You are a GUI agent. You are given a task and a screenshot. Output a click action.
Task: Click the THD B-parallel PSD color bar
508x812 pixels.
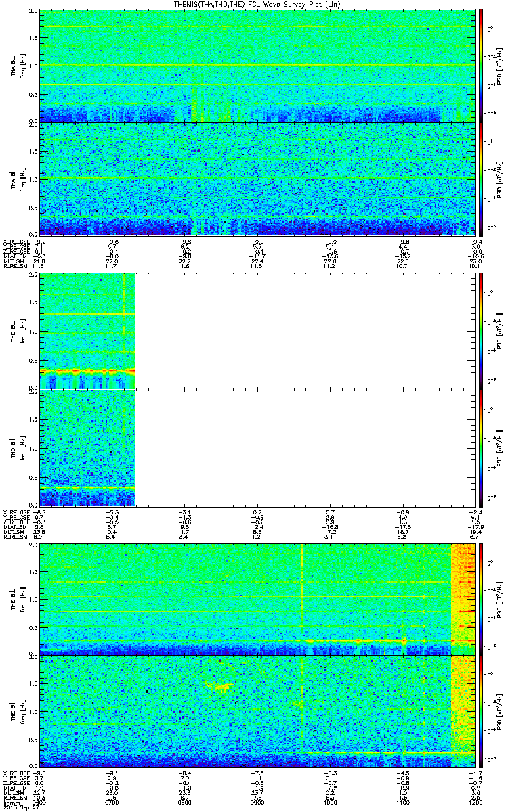point(482,447)
